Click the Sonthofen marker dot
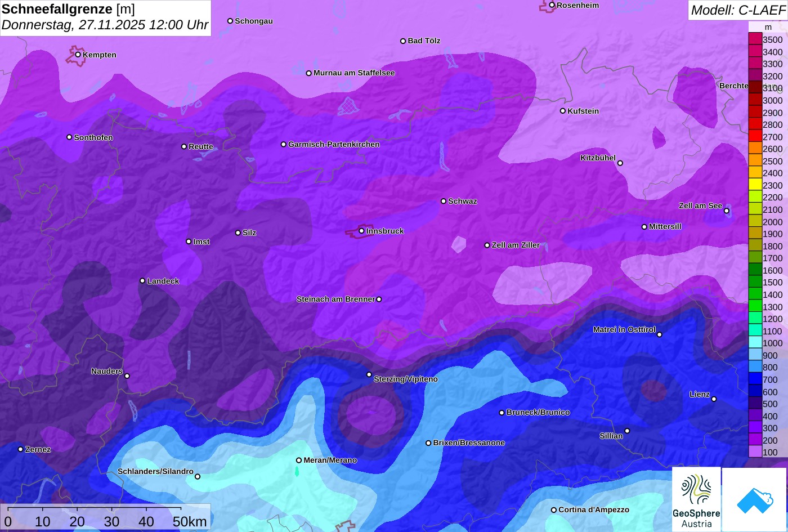This screenshot has height=532, width=788. [x=69, y=137]
